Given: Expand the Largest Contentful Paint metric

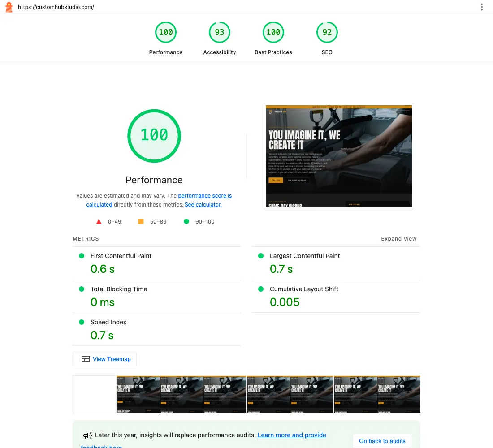Looking at the screenshot, I should click(336, 263).
